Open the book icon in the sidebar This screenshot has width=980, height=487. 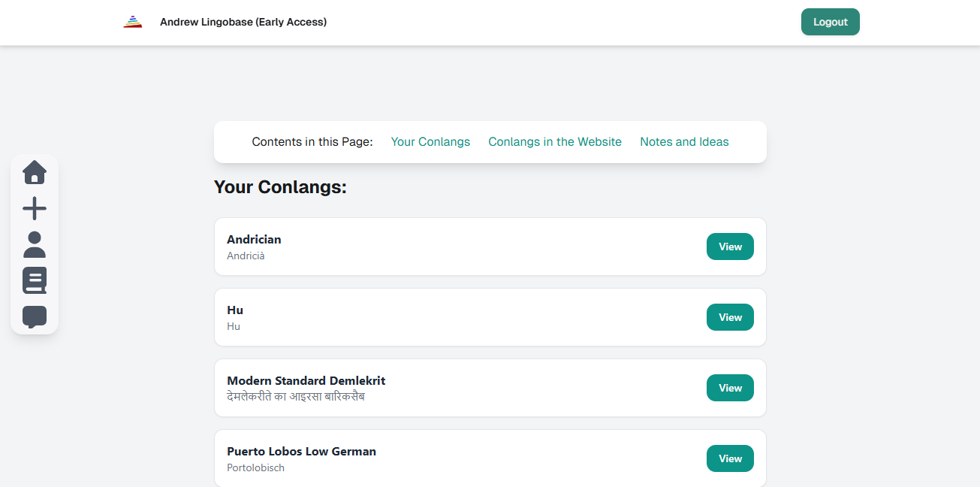(x=35, y=280)
